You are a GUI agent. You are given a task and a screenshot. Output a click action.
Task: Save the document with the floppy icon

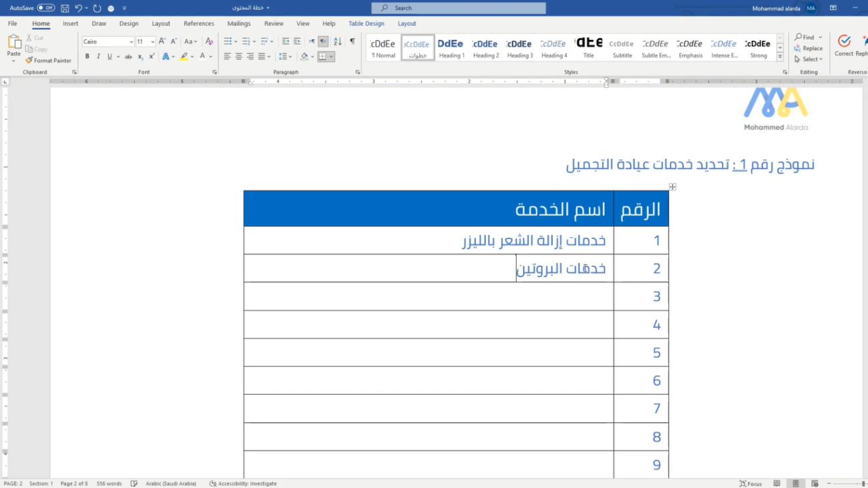click(65, 8)
